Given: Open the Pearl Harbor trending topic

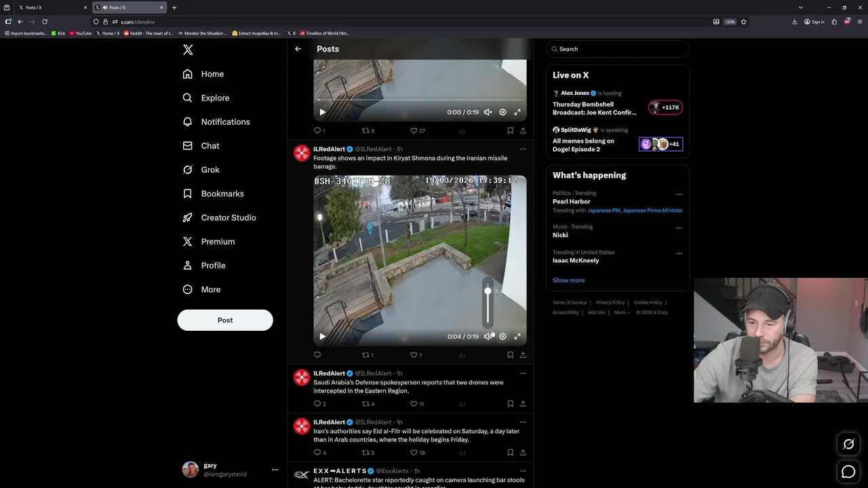Looking at the screenshot, I should 572,201.
